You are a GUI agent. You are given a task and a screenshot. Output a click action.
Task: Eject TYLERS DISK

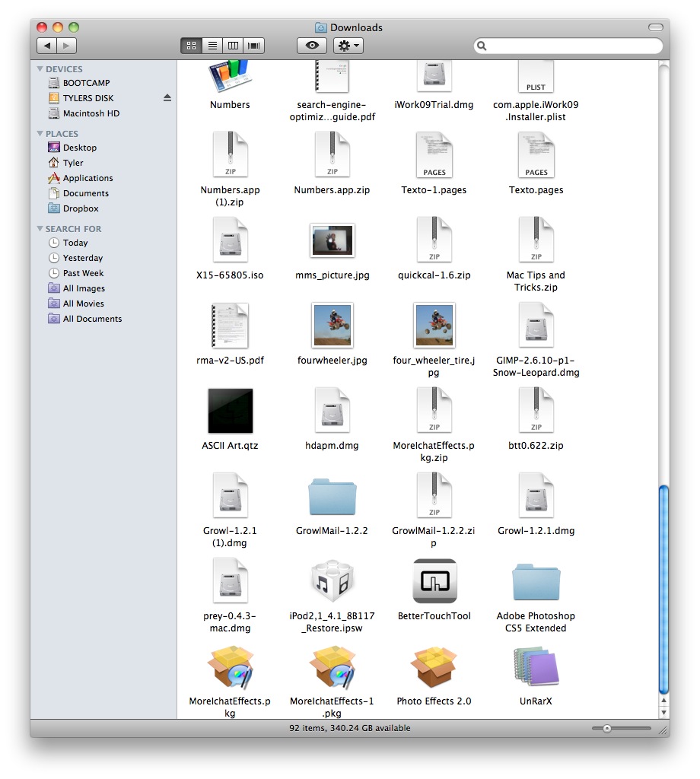coord(167,98)
